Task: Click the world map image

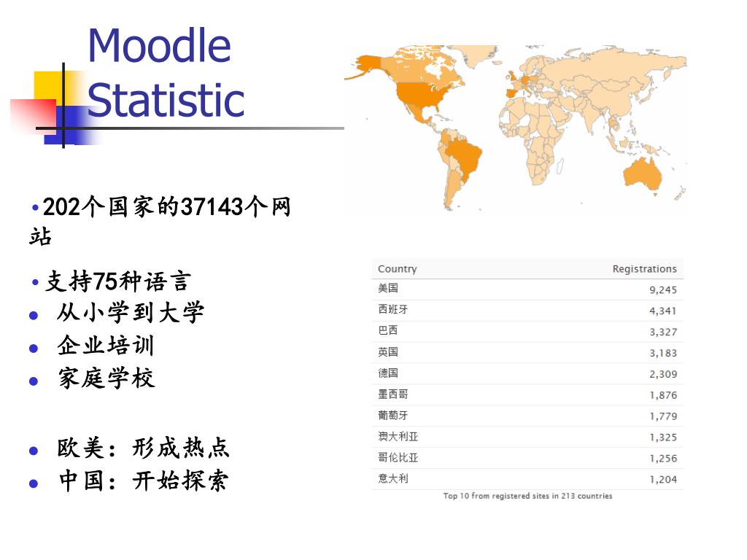Action: [516, 128]
